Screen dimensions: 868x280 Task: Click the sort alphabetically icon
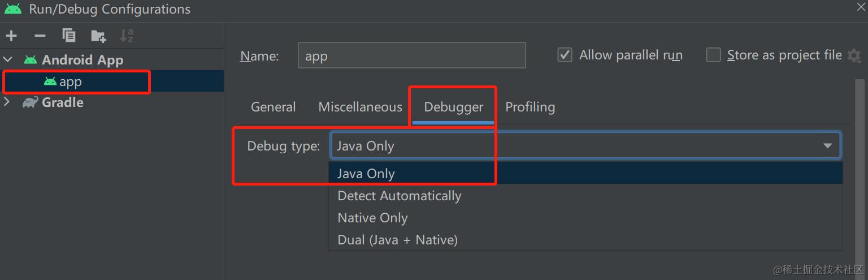pyautogui.click(x=127, y=36)
